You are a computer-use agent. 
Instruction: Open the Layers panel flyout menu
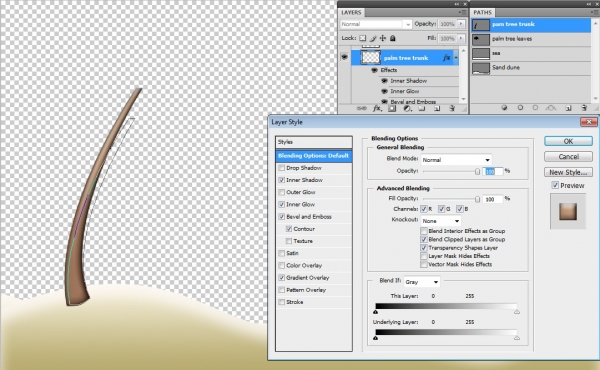[x=463, y=12]
